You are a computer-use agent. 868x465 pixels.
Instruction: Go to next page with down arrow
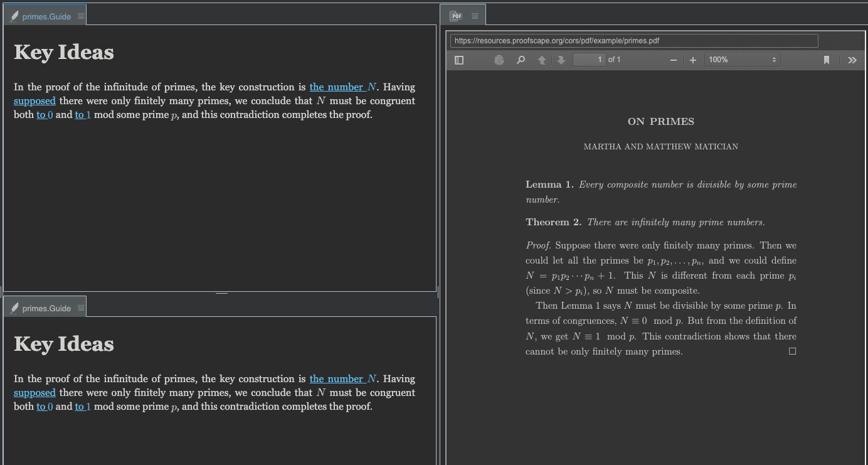point(561,60)
